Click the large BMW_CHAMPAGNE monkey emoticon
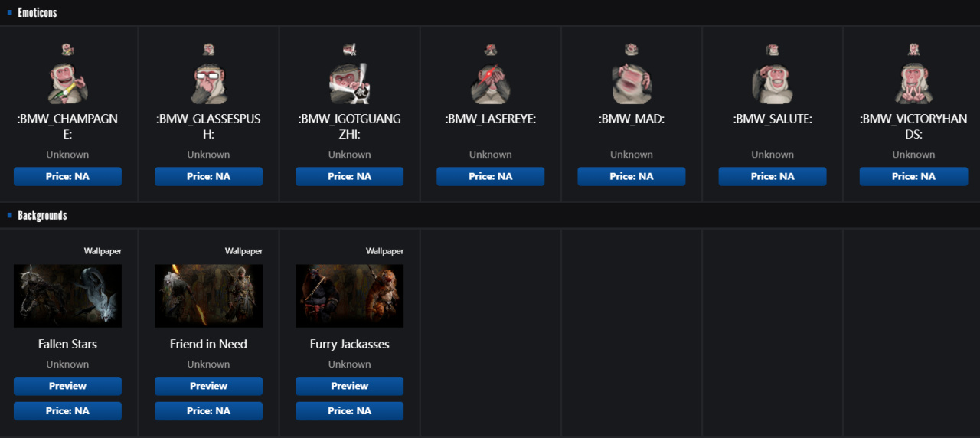Image resolution: width=980 pixels, height=438 pixels. (67, 83)
